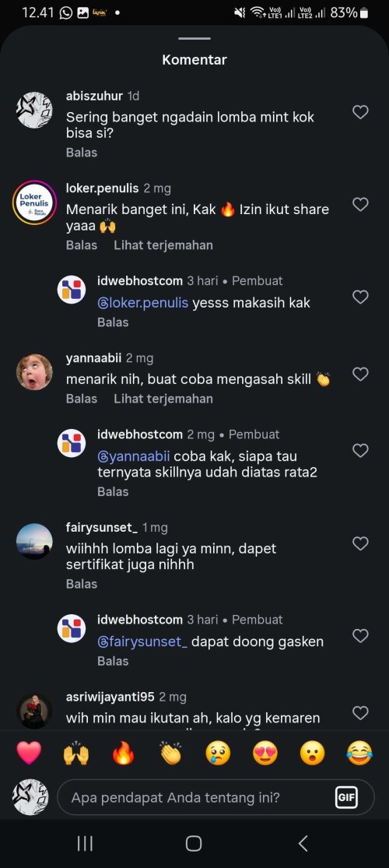Like abiszuhur's comment with heart icon
This screenshot has width=389, height=868.
360,112
